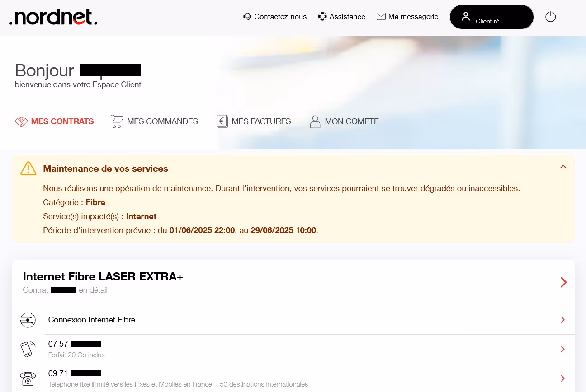Click the landline telephone icon beside 09 71
The image size is (586, 392).
point(28,378)
